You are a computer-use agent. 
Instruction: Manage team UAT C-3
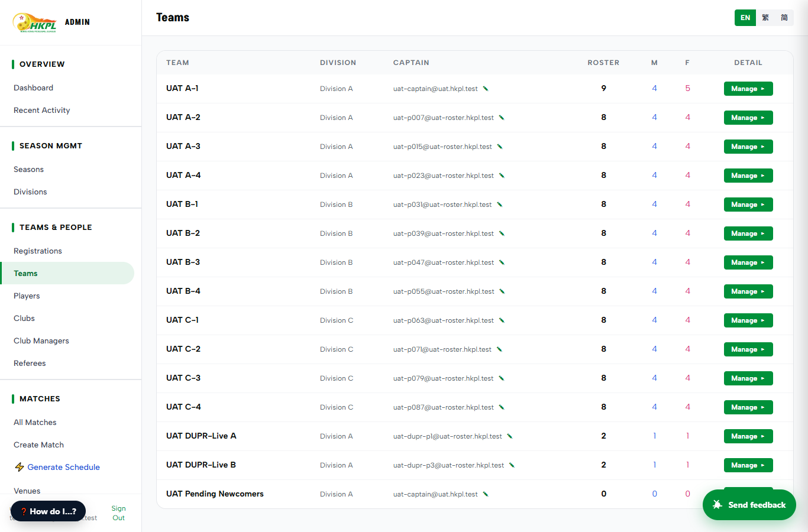[748, 378]
